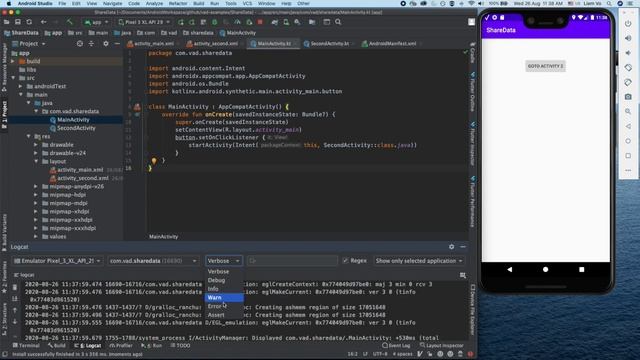This screenshot has height=360, width=640.
Task: Click the emulator sidebar home circle
Action: [628, 141]
